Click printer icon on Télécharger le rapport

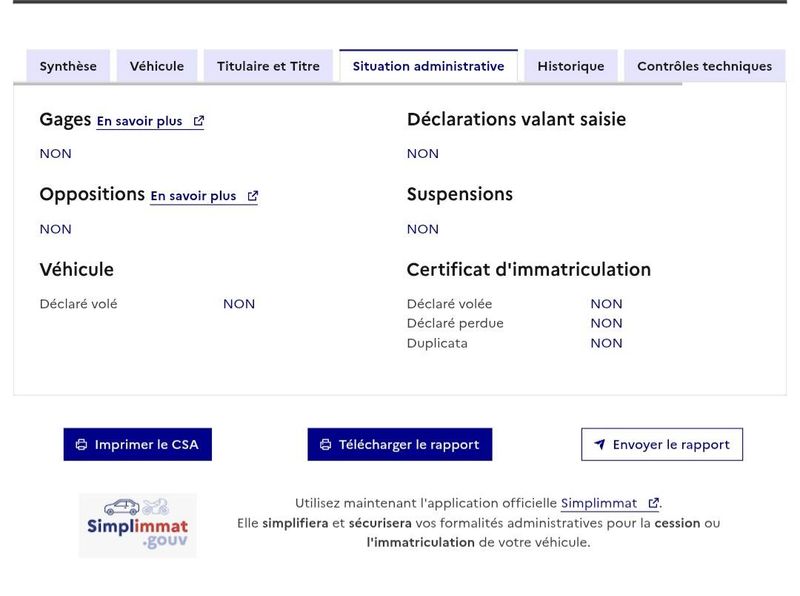pos(326,444)
